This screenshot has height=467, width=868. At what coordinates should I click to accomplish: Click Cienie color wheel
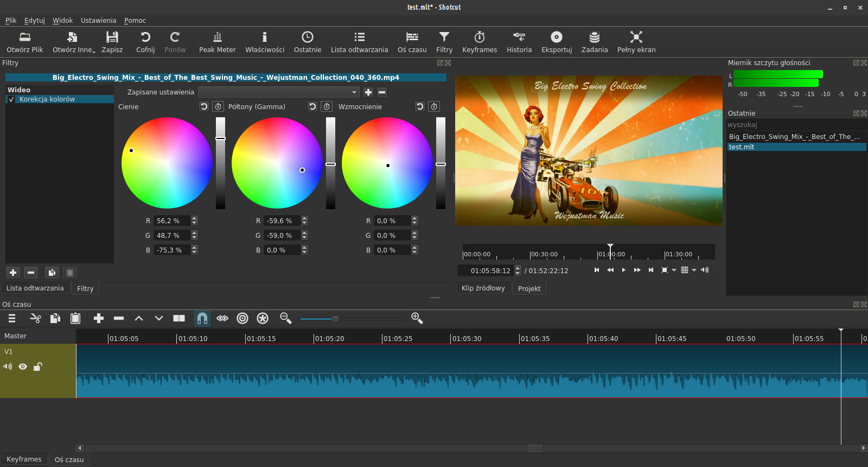167,163
